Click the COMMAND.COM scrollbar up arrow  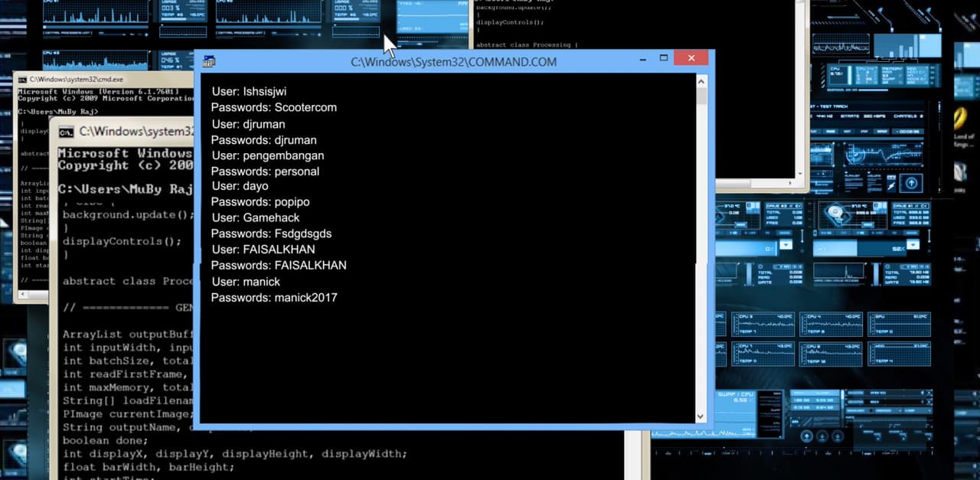[701, 80]
